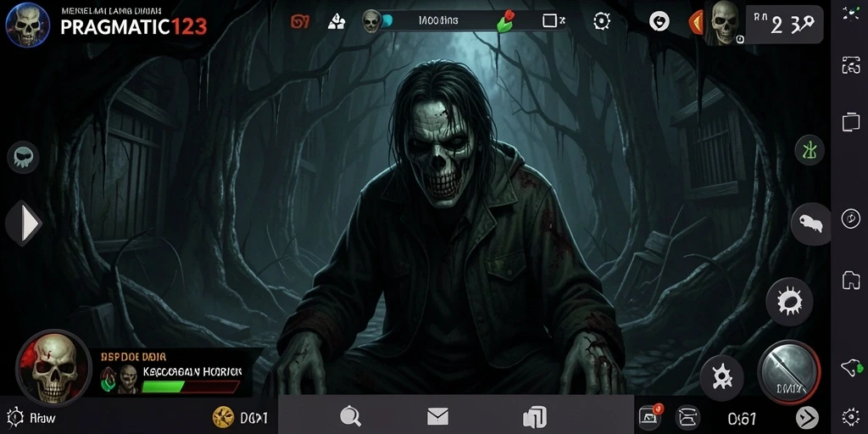Open the bottom-left spiky gear settings icon
Screen dimensions: 868x434
pyautogui.click(x=15, y=417)
